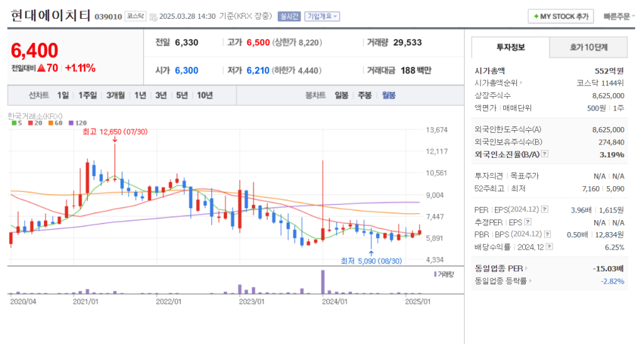
Task: Select the 5년 line chart period
Action: [x=182, y=95]
